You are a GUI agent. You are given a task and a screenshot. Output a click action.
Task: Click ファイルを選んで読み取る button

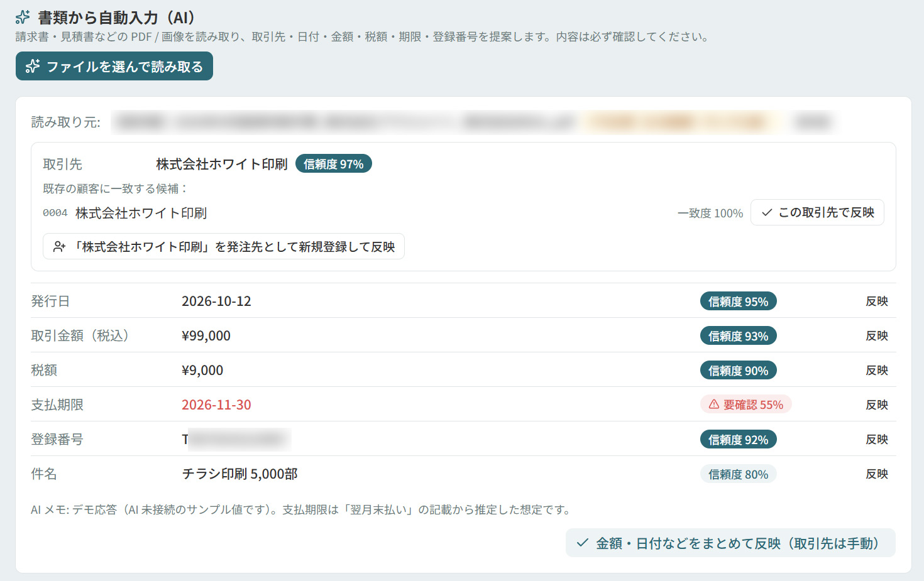click(x=114, y=66)
